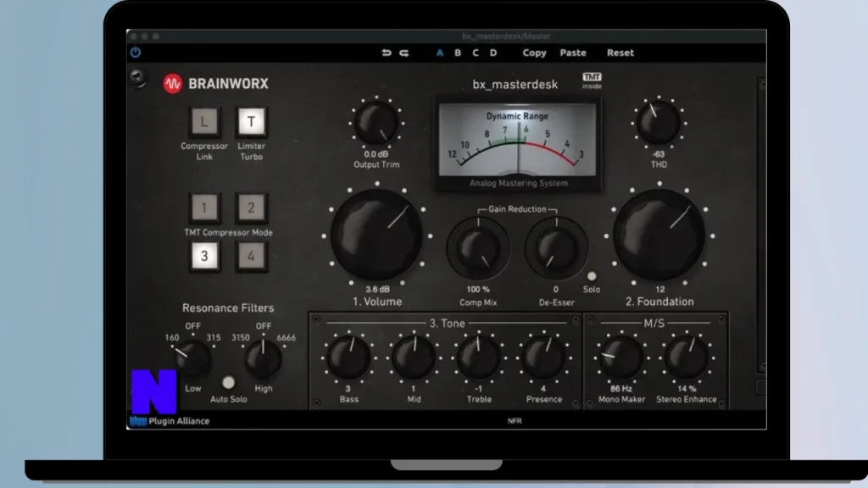This screenshot has width=868, height=488.
Task: Click the Brainworx red logo
Action: coord(173,84)
